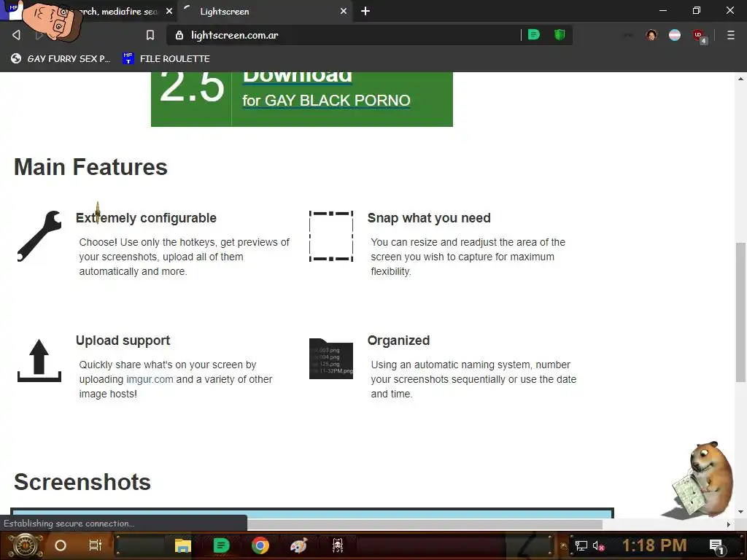The image size is (747, 560).
Task: Click the vertical page scrollbar thumb
Action: click(x=740, y=312)
